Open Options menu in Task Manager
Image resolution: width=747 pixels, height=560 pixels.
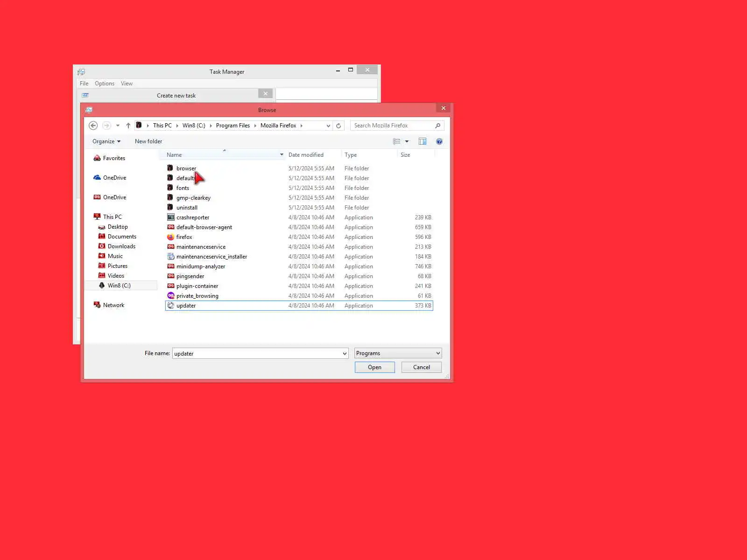click(105, 84)
